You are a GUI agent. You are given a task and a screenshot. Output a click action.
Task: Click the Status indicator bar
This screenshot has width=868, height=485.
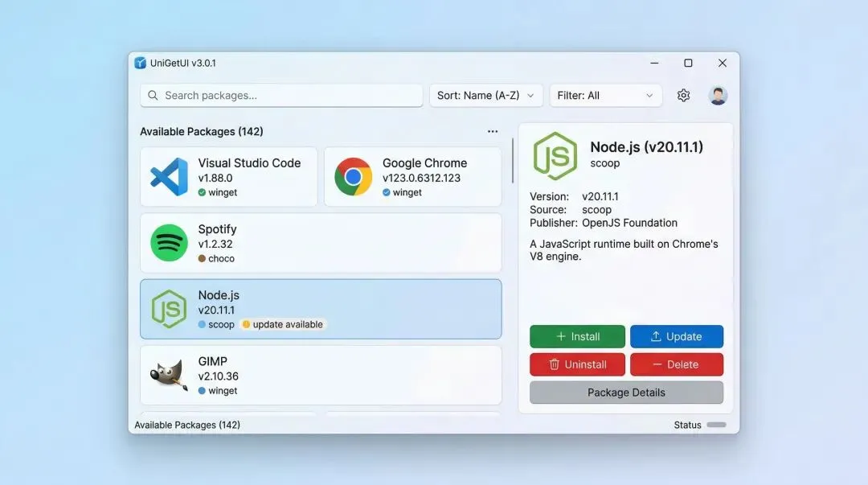point(716,425)
